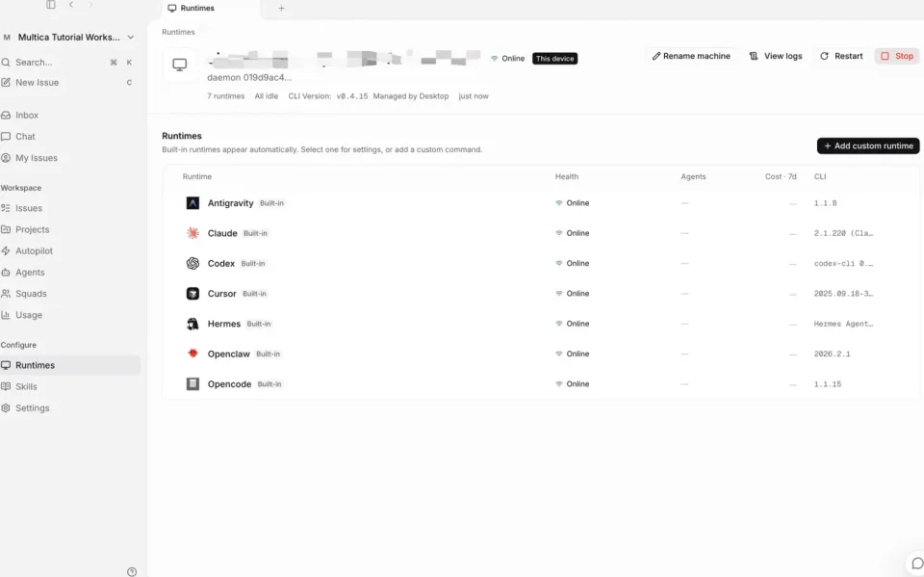Click the pencil icon for renaming machine
The width and height of the screenshot is (924, 577).
click(x=655, y=56)
